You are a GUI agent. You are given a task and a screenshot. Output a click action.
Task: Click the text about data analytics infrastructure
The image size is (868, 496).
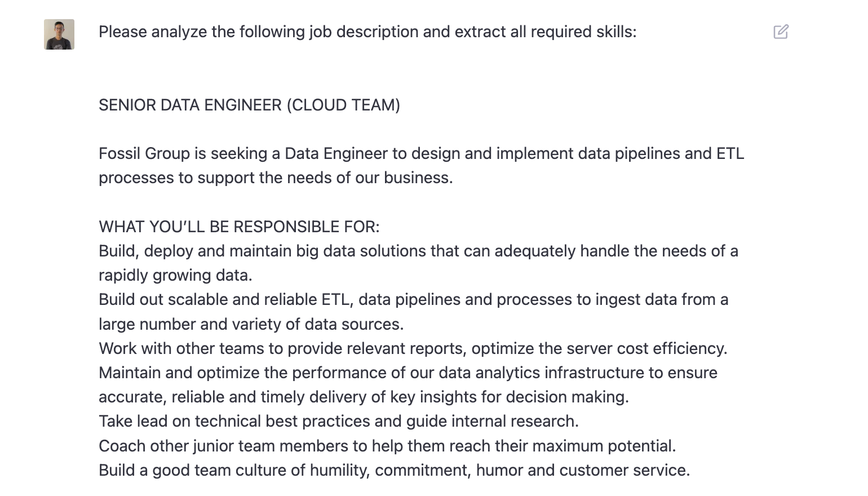tap(408, 372)
